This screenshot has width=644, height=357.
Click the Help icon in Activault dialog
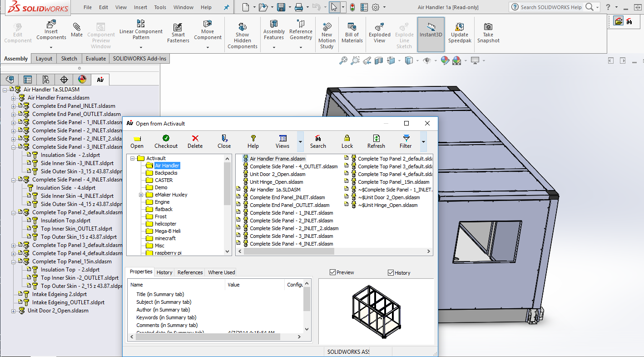253,141
